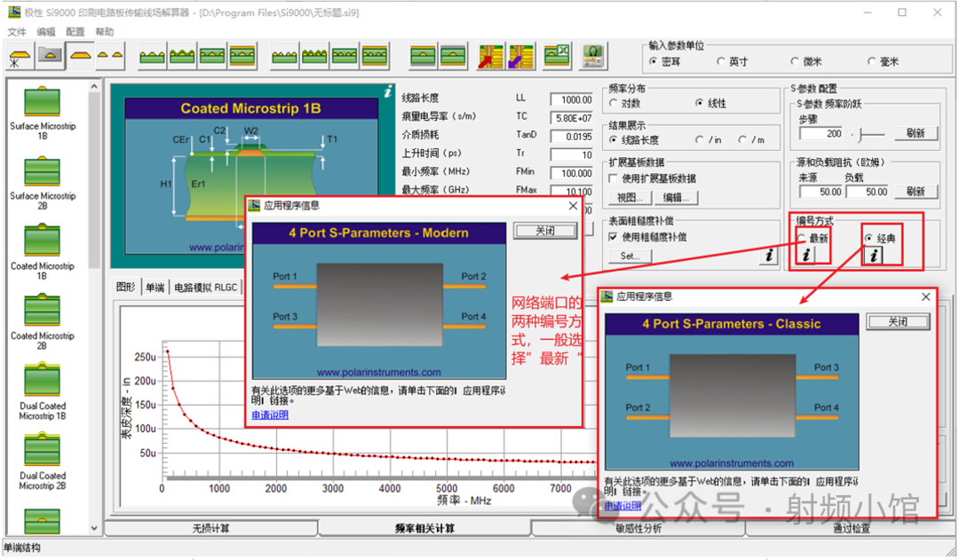Toggle 使用粗糙度补偿 checkbox
Image resolution: width=959 pixels, height=560 pixels.
click(614, 237)
